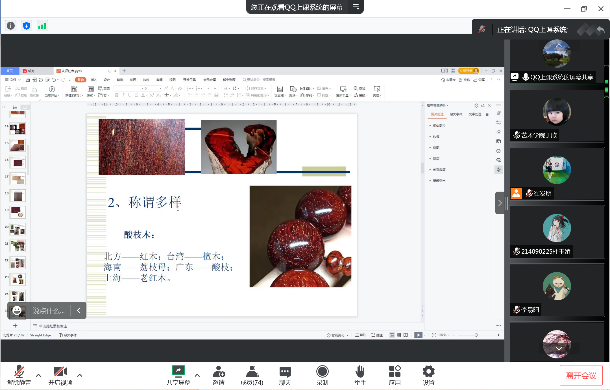610x390 pixels.
Task: Hide the floating chat input bar
Action: (79, 310)
